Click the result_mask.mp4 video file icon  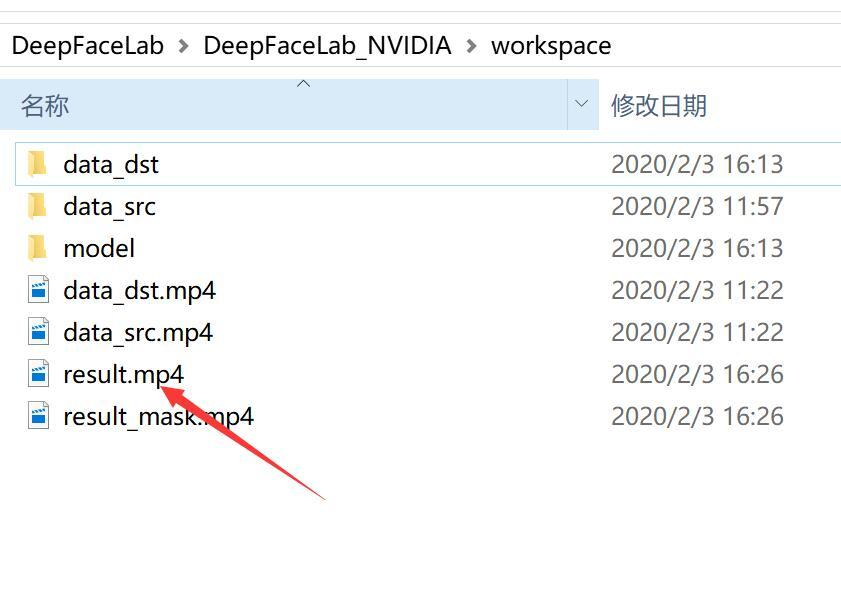pyautogui.click(x=39, y=416)
